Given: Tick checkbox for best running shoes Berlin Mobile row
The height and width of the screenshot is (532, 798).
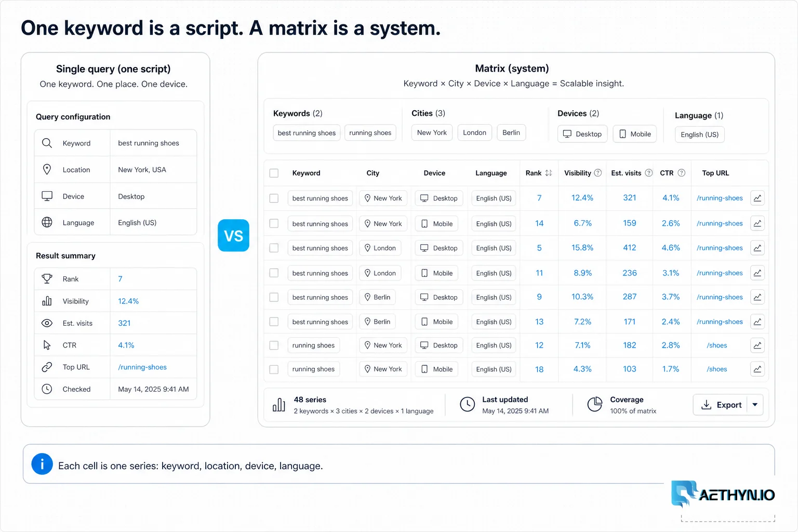Looking at the screenshot, I should 274,322.
